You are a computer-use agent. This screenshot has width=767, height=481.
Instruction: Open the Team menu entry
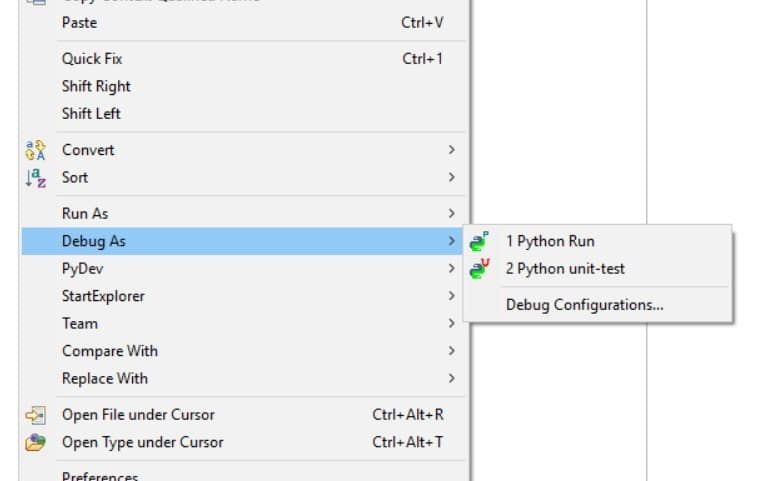point(243,323)
